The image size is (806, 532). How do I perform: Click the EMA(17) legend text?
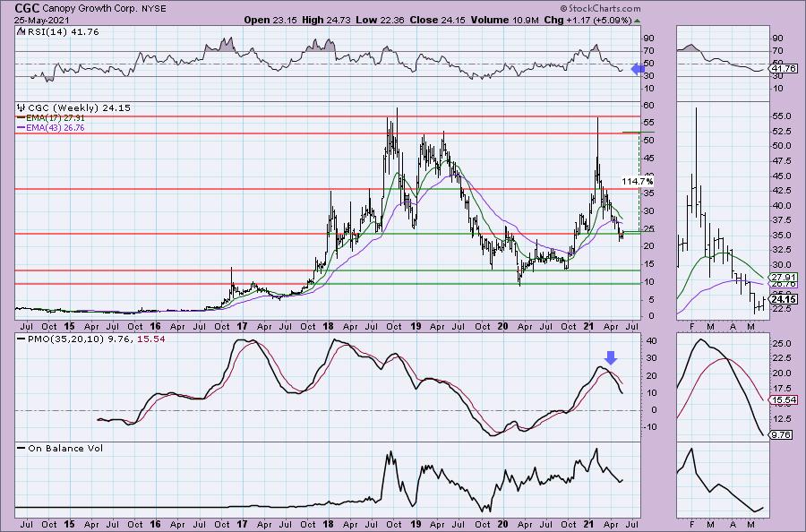(x=56, y=117)
